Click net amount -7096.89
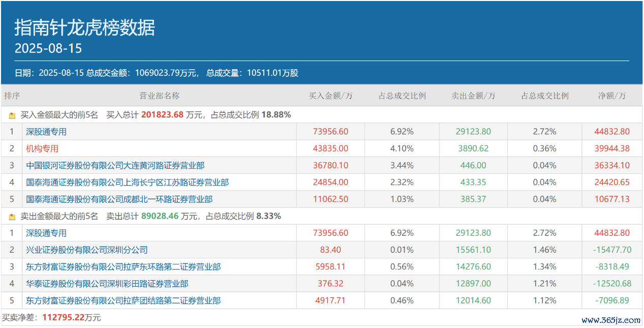The width and height of the screenshot is (644, 328). (612, 301)
